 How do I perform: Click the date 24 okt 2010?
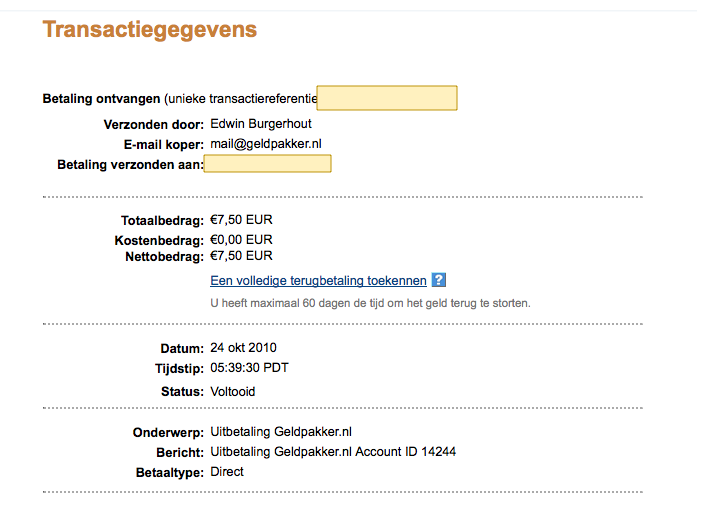[243, 348]
